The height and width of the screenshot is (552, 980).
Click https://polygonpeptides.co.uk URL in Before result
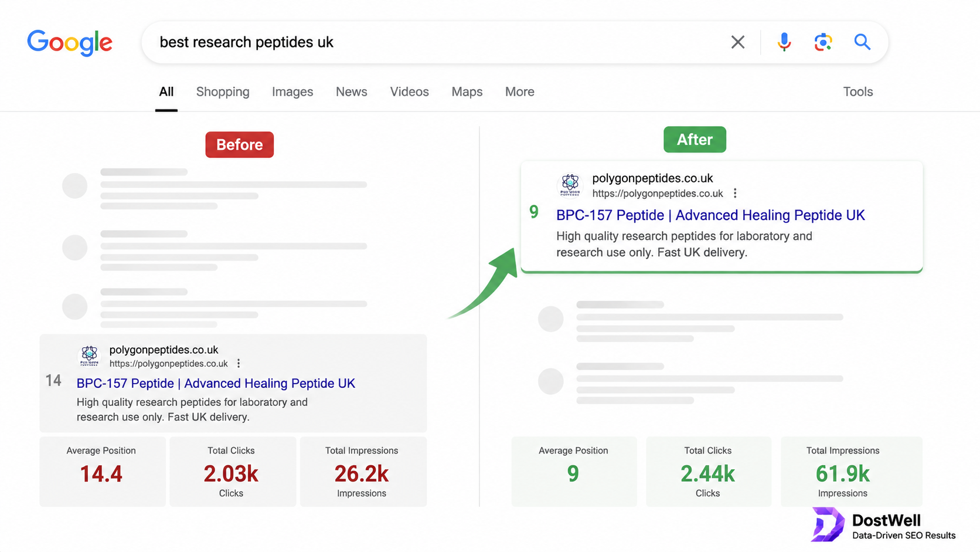(169, 364)
